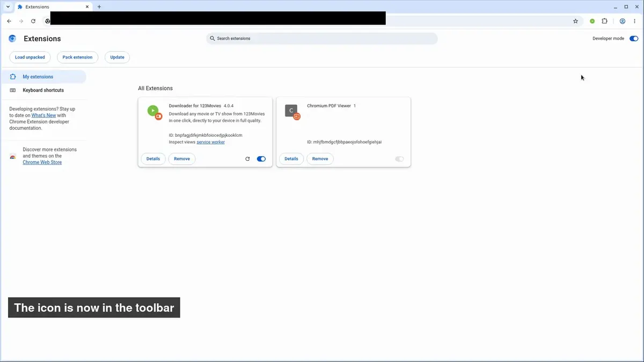Viewport: 644px width, 362px height.
Task: Toggle Developer mode switch
Action: pyautogui.click(x=634, y=39)
